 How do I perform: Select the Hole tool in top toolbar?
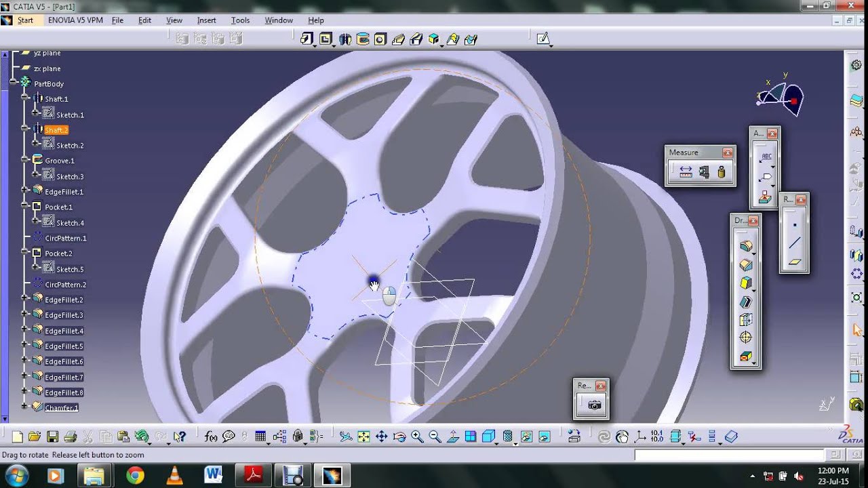[x=380, y=39]
